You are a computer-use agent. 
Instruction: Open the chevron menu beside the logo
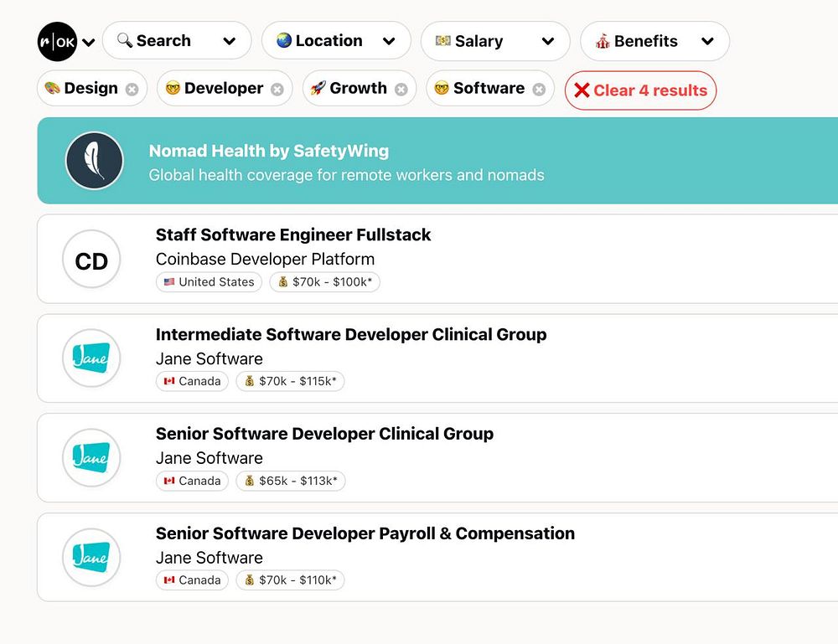[x=89, y=43]
